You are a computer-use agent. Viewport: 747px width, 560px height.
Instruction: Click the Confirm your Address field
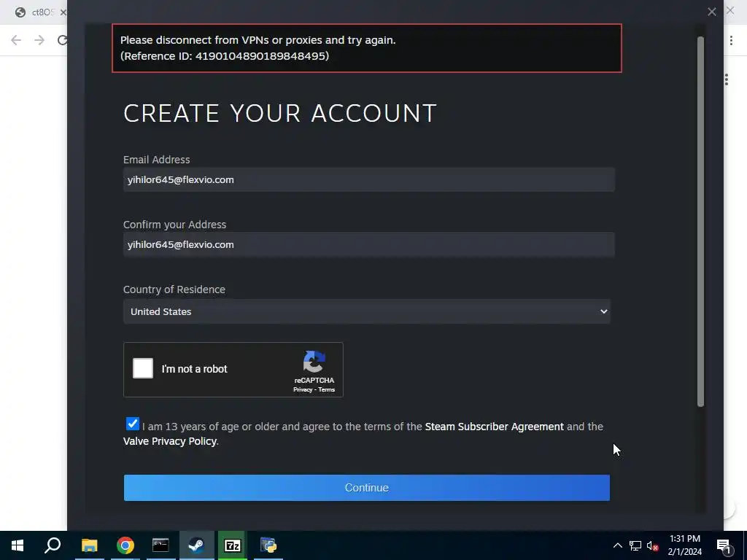point(368,244)
